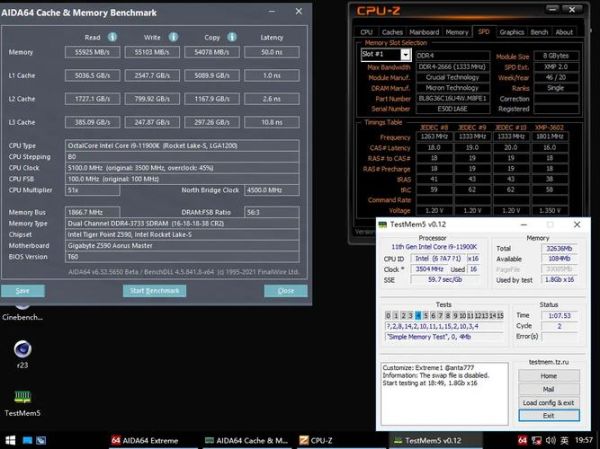Click the Mail button in TestMem5
This screenshot has width=600, height=449.
548,389
